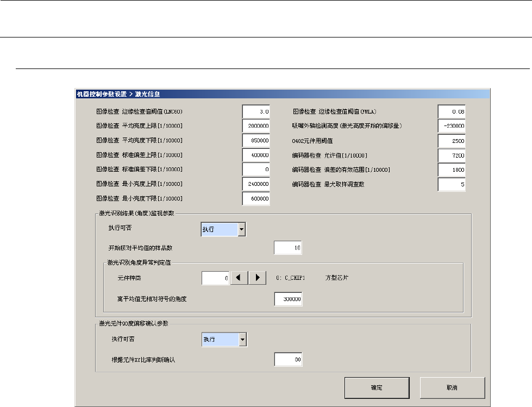This screenshot has height=407, width=532.
Task: Edit 编码器检查 最大取样调查数 field 5
Action: (452, 185)
